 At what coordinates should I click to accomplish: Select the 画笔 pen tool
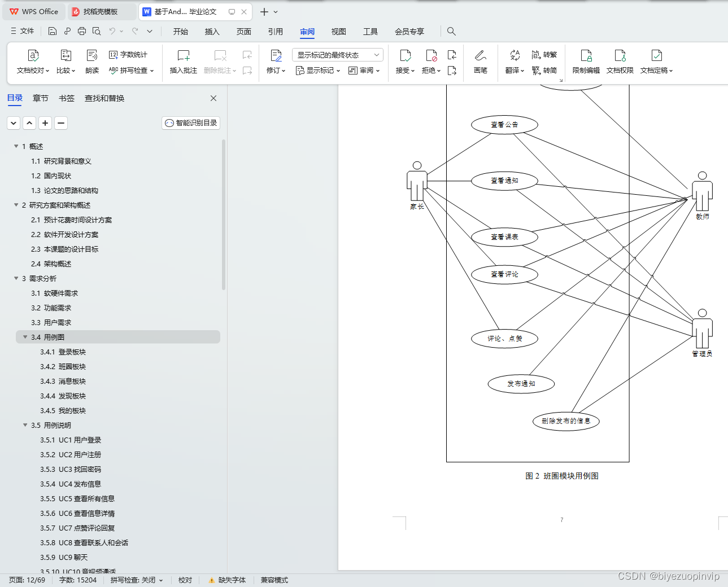(481, 62)
